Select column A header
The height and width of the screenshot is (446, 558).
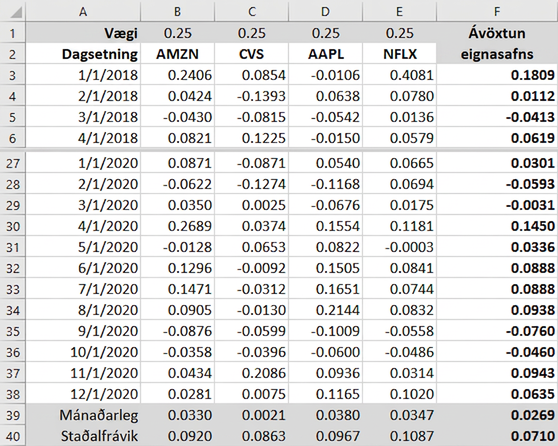click(x=83, y=11)
